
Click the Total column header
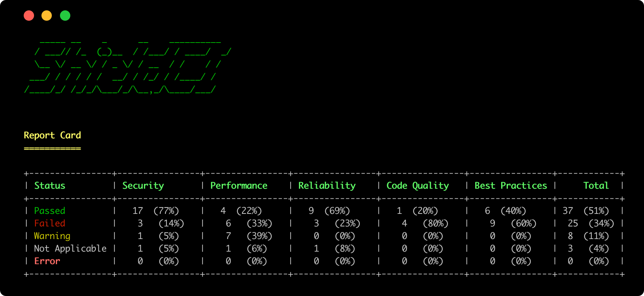pos(596,186)
